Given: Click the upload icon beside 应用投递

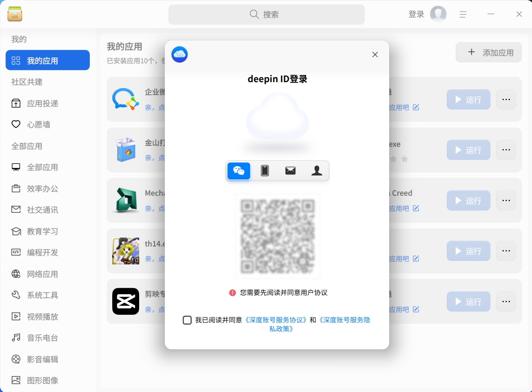Looking at the screenshot, I should pyautogui.click(x=16, y=103).
